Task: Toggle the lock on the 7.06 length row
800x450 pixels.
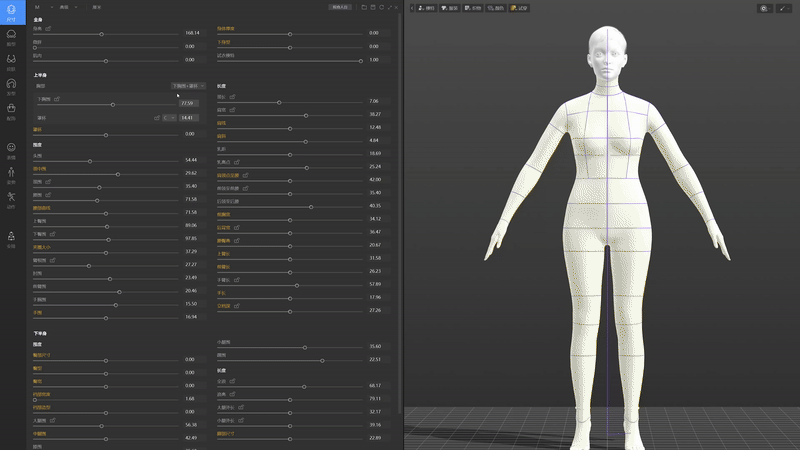Action: (x=232, y=96)
